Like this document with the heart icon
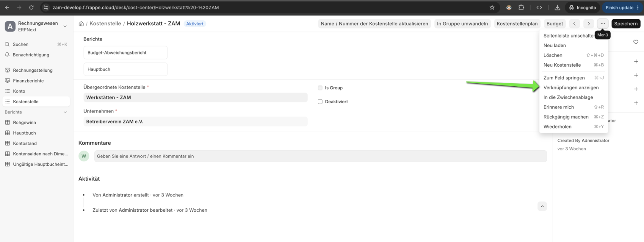The width and height of the screenshot is (644, 242). pos(636,42)
